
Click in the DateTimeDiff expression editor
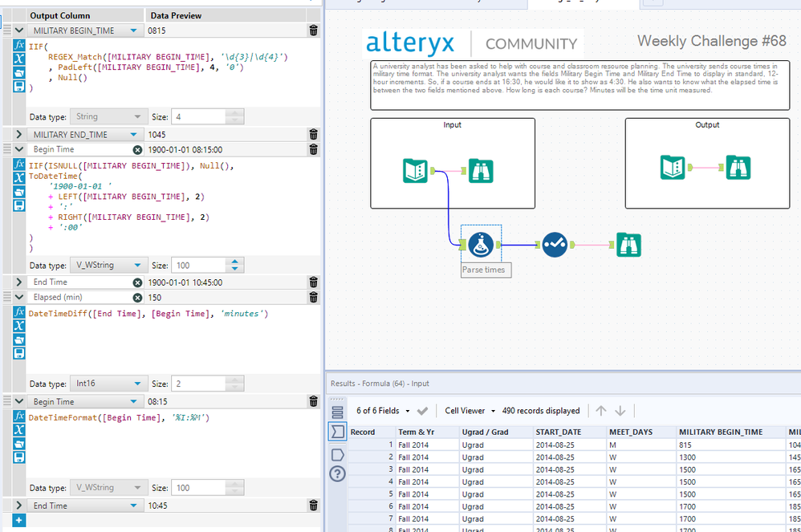161,337
